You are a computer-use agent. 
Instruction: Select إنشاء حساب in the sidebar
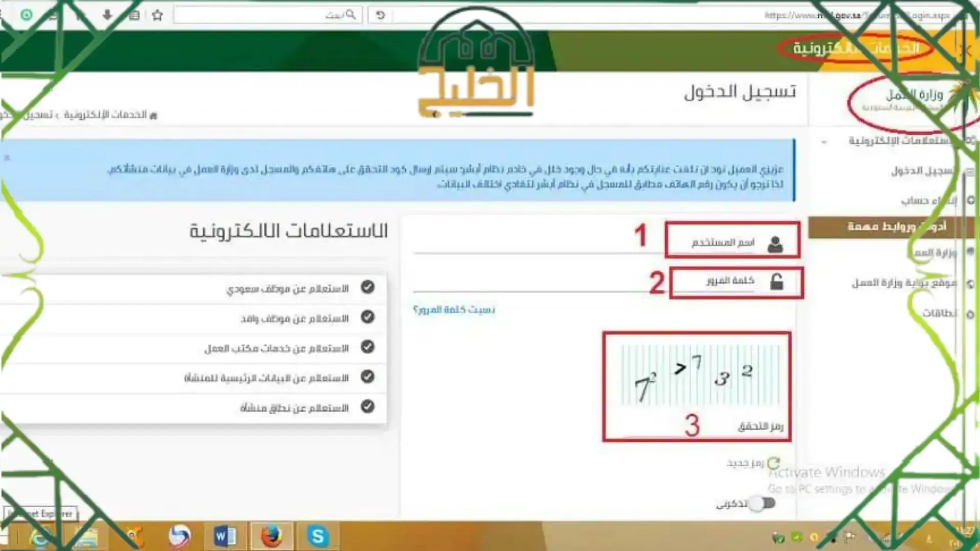928,201
